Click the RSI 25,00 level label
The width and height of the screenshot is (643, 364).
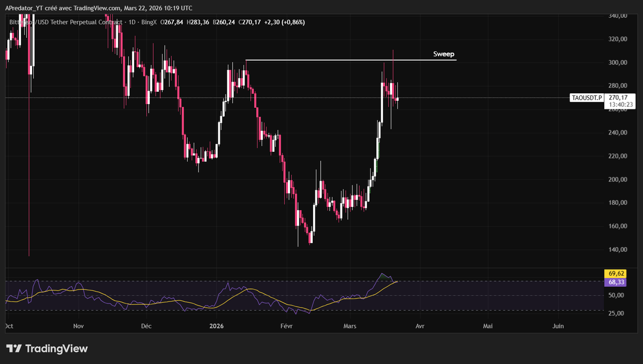[616, 313]
